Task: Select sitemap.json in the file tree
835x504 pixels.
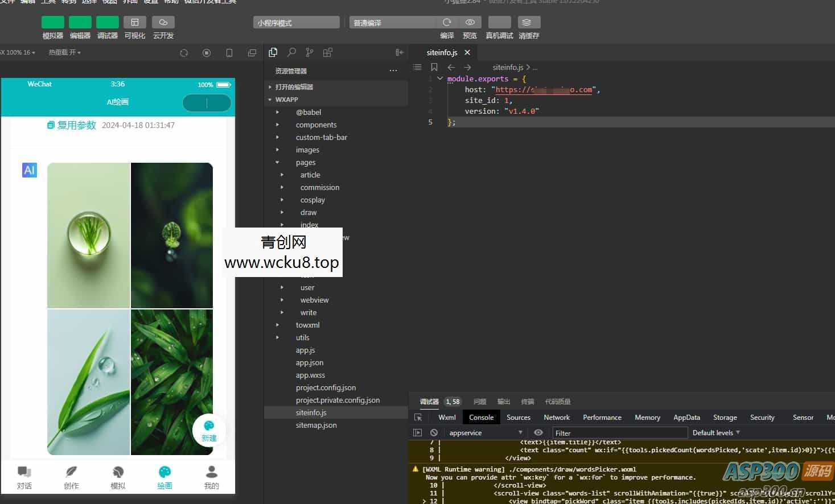Action: pyautogui.click(x=316, y=425)
